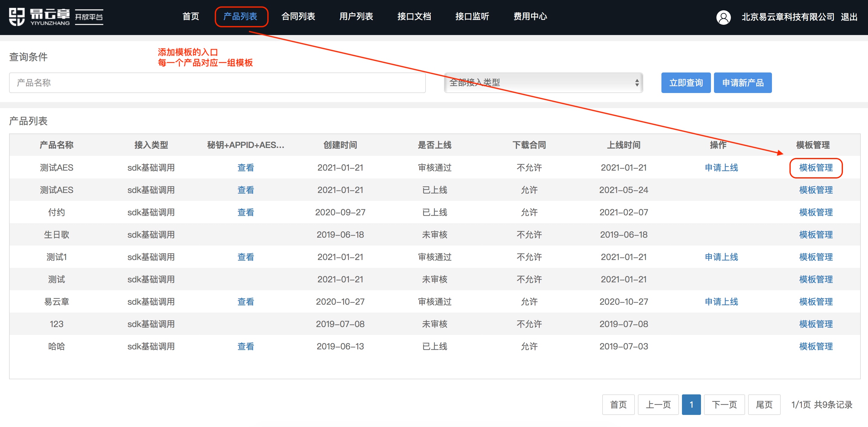Click 申请上线 for 测试1

[722, 257]
